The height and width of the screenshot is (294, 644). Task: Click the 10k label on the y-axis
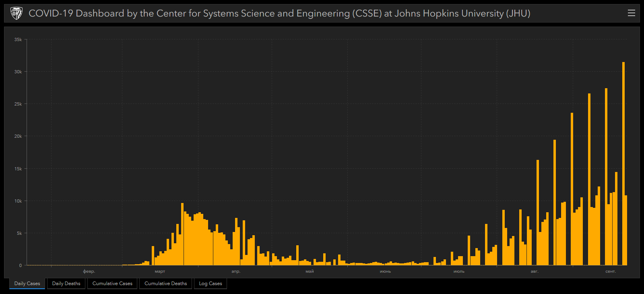(18, 201)
